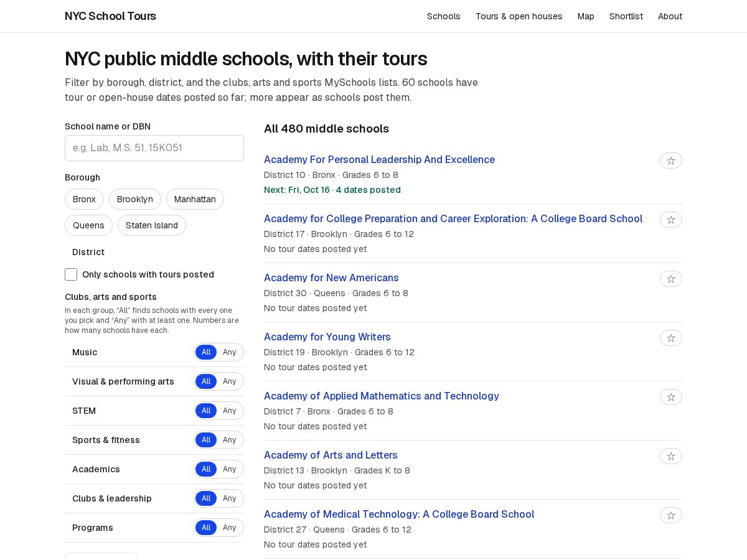Open Academy for College Preparation and Career Exploration
Viewport: 747px width, 560px height.
pyautogui.click(x=453, y=218)
